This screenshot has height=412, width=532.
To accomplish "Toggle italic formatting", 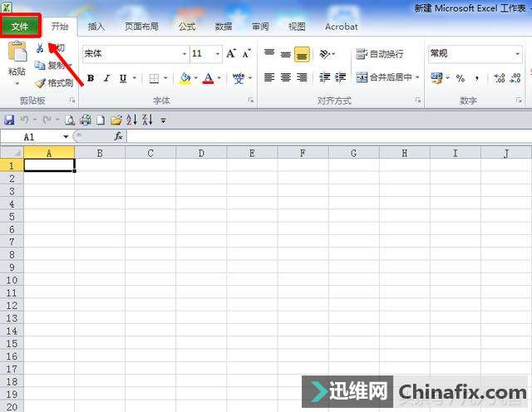I will tap(107, 78).
